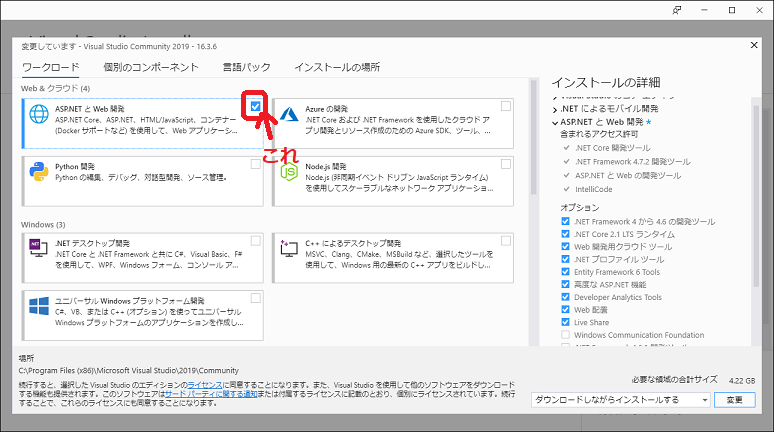Screen dimensions: 774x432
Task: Click the install path C:\Program Files (x86) text
Action: (x=128, y=370)
